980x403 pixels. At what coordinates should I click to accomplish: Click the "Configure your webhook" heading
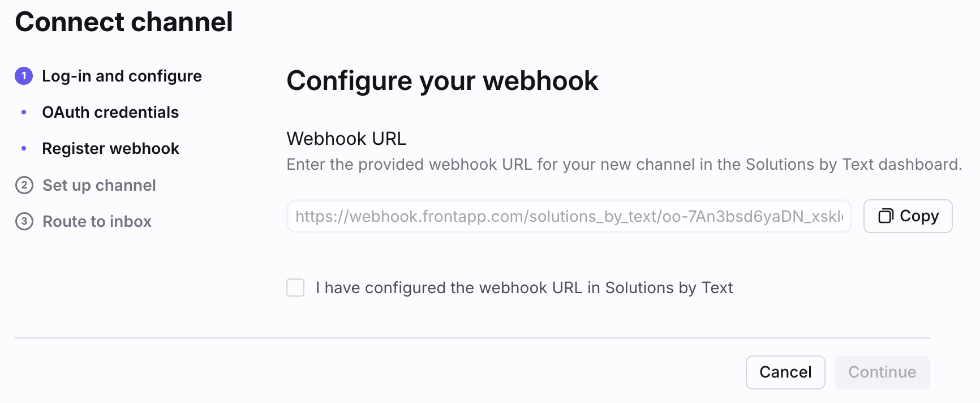[442, 80]
